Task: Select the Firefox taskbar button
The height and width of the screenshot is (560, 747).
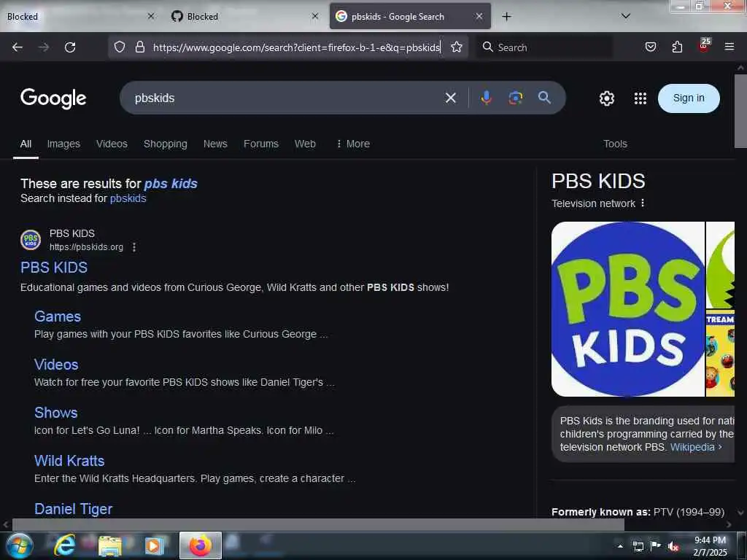Action: coord(200,545)
